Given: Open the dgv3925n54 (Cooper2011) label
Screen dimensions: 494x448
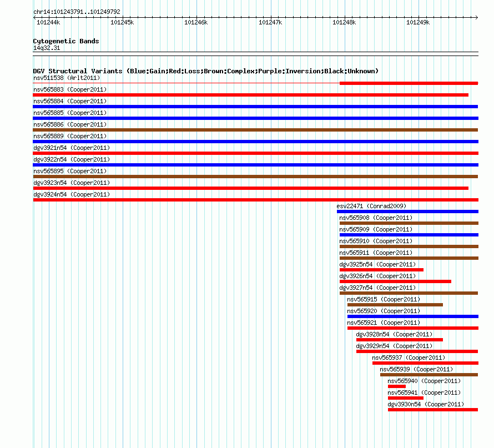Looking at the screenshot, I should click(x=377, y=264).
